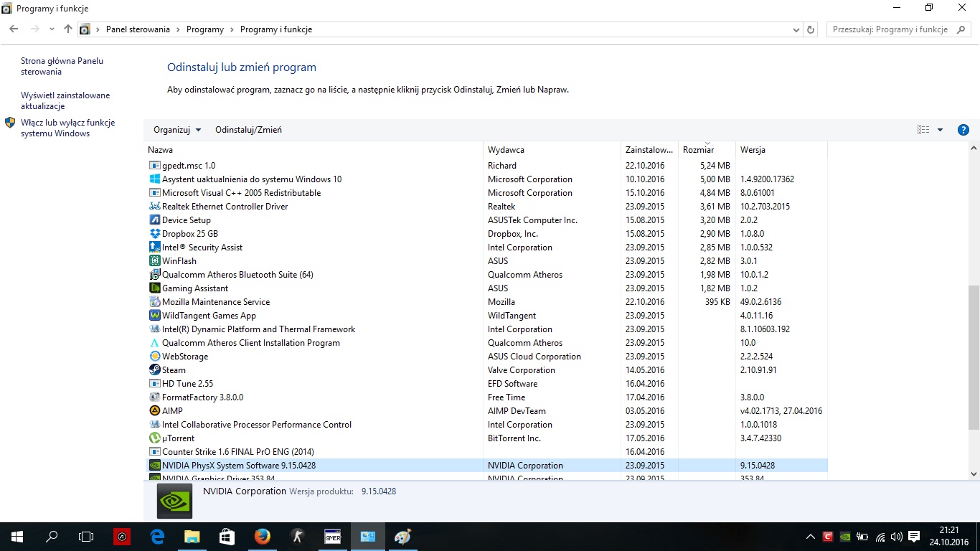Screen dimensions: 980x551
Task: Open the Organizuj dropdown menu
Action: [x=177, y=130]
